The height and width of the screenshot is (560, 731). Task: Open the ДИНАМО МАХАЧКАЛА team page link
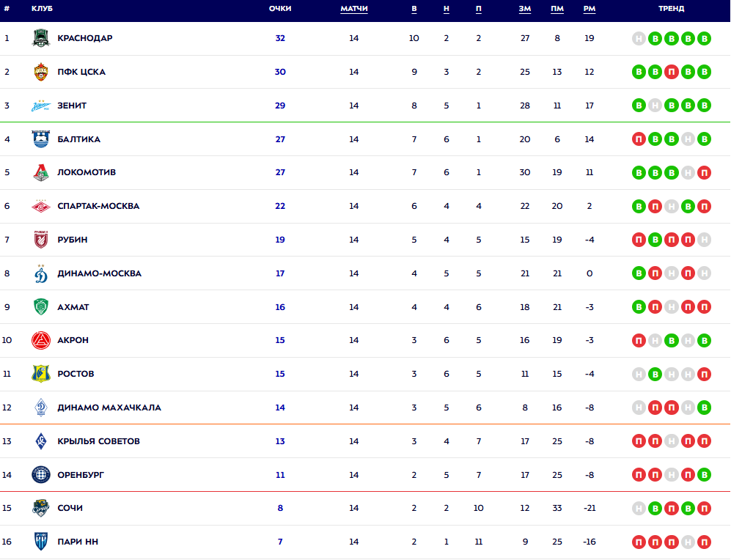pos(109,408)
